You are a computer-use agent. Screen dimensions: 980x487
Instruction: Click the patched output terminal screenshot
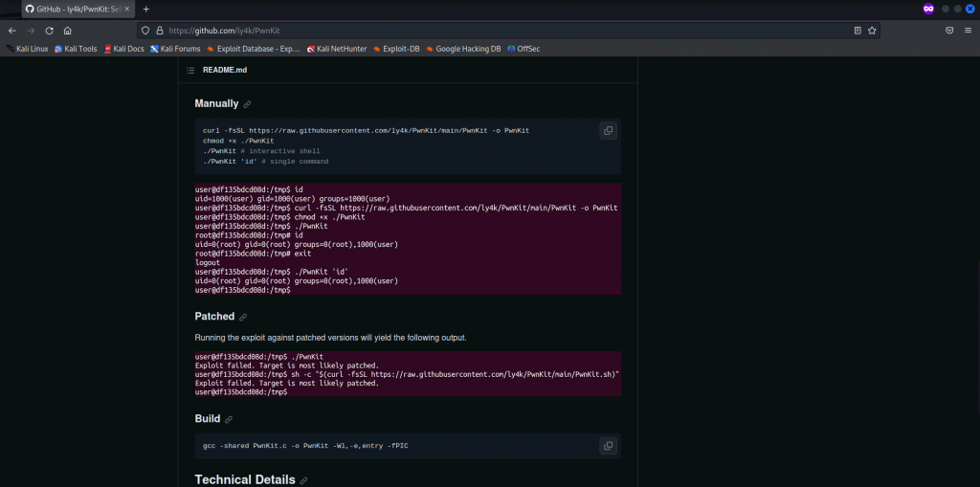(x=408, y=374)
